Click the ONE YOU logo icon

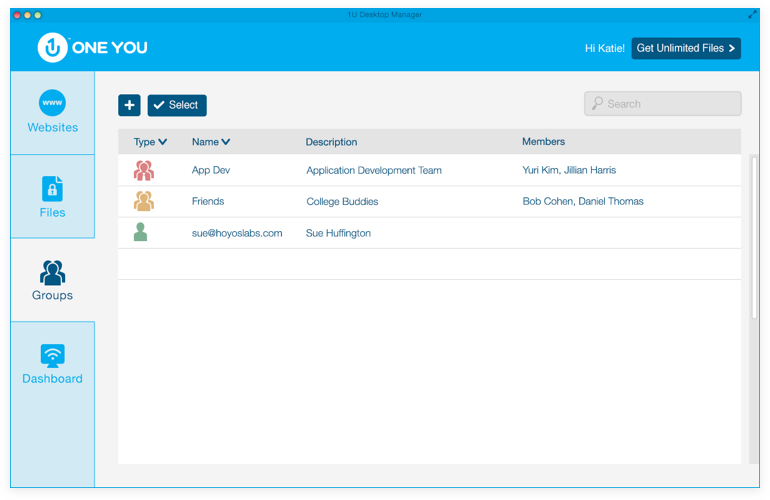pyautogui.click(x=53, y=48)
